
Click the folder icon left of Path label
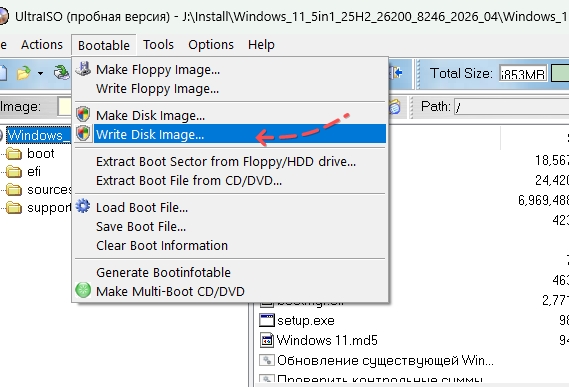(395, 107)
